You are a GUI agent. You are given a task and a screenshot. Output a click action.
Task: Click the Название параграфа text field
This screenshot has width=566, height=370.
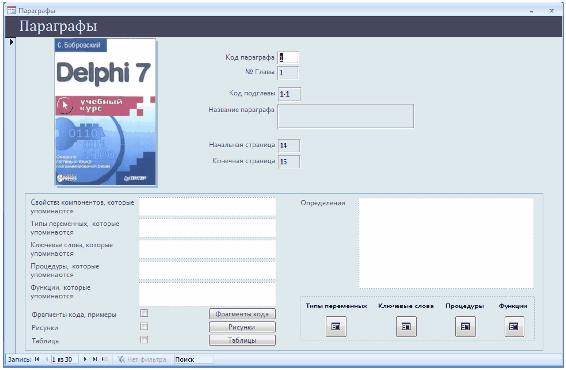(346, 116)
